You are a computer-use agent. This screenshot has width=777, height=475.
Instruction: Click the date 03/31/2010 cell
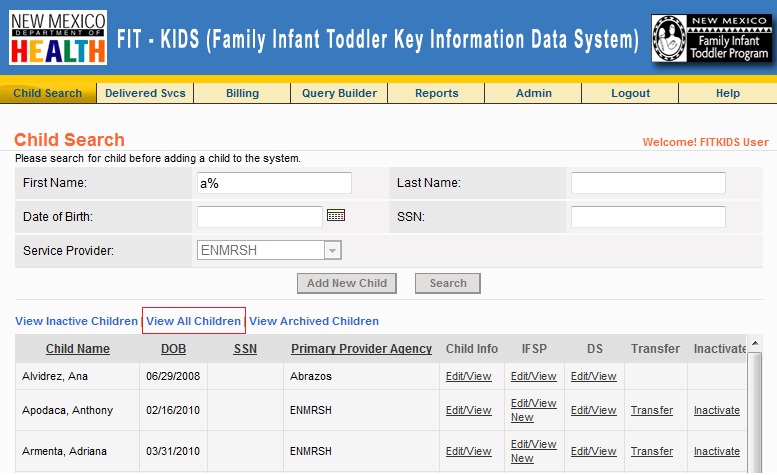[173, 452]
